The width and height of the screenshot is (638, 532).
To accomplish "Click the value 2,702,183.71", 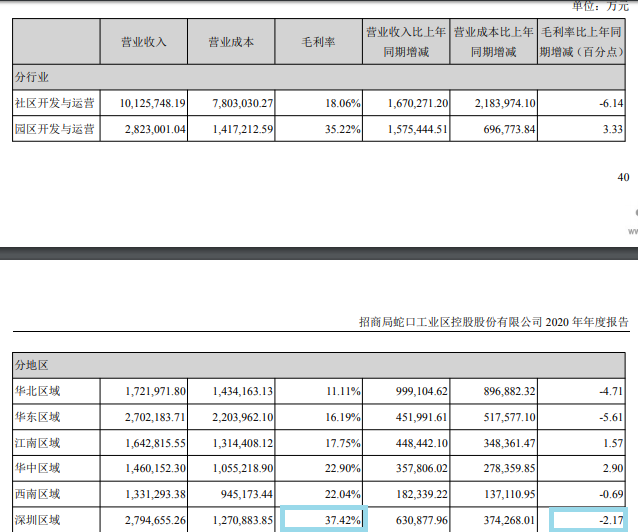I will click(x=155, y=417).
